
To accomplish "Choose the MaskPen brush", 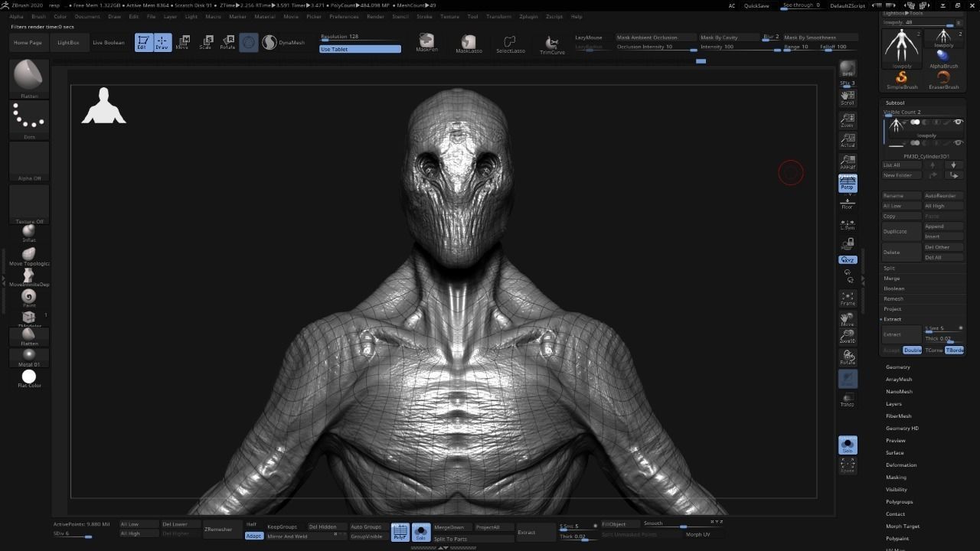I will (x=426, y=43).
